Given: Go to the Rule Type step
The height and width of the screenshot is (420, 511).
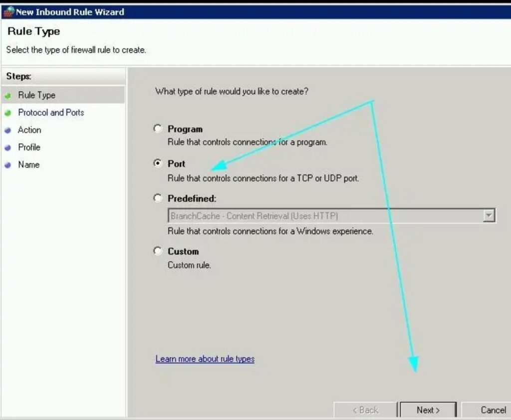Looking at the screenshot, I should tap(36, 95).
